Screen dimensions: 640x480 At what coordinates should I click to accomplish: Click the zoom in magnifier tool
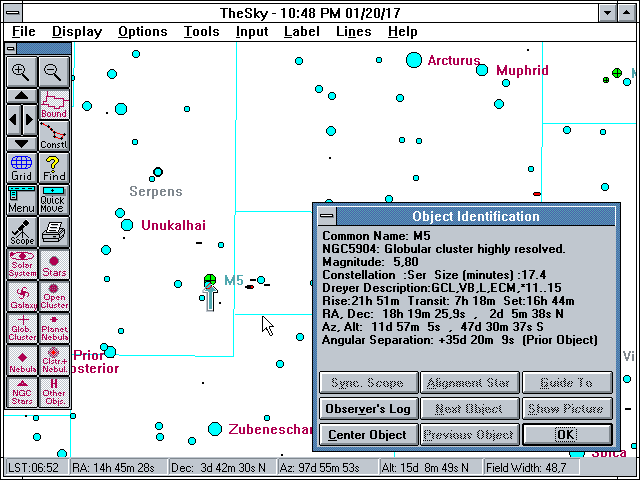tap(22, 71)
